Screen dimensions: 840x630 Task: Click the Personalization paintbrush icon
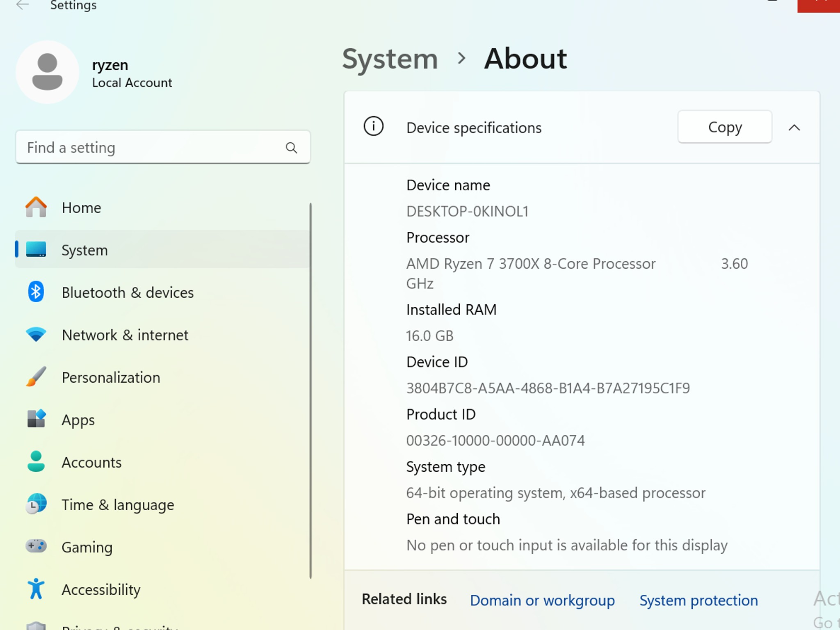(x=36, y=377)
